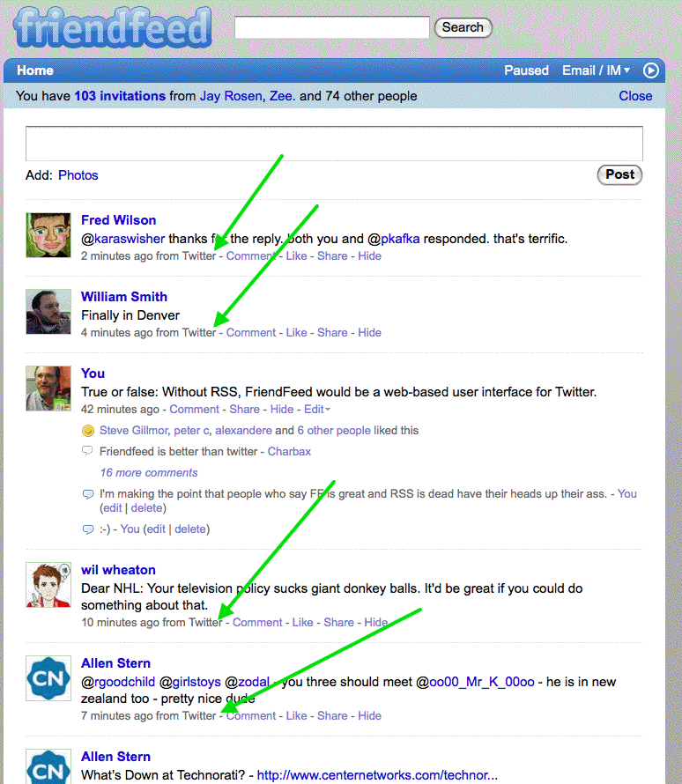The width and height of the screenshot is (682, 784).
Task: Click the blue comment bubble beside the ':-)' comment
Action: click(x=87, y=529)
